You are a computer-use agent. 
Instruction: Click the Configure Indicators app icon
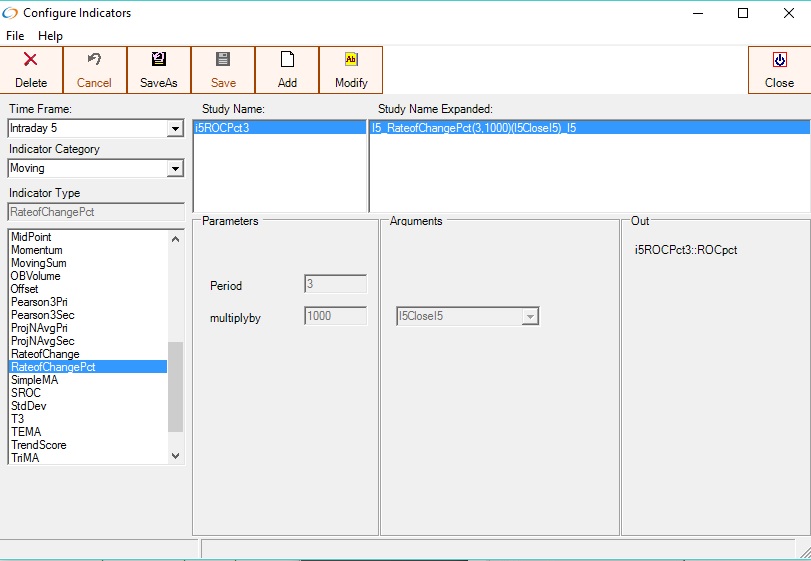click(11, 13)
